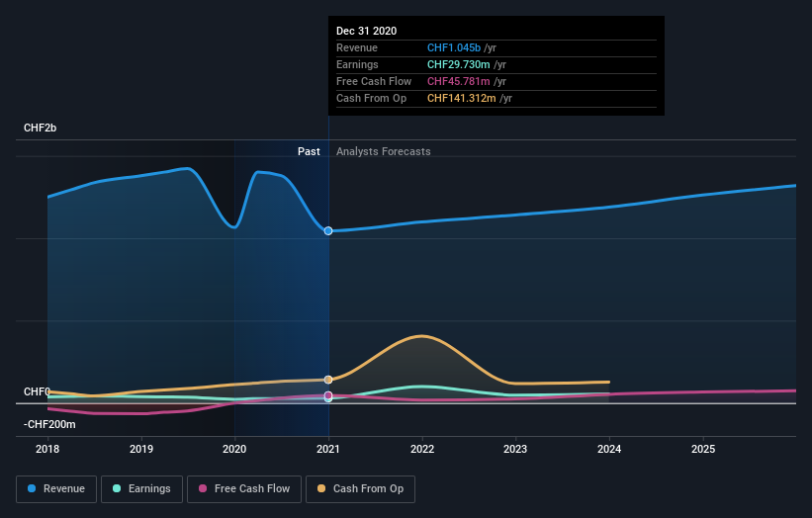Click the Free Cash Flow label in tooltip
Image resolution: width=812 pixels, height=518 pixels.
pos(374,81)
